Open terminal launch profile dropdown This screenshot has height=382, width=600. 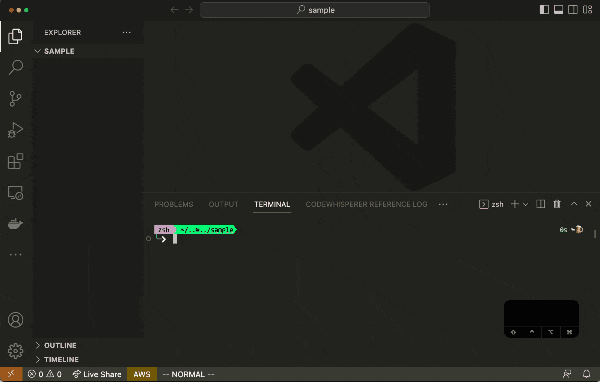point(525,204)
